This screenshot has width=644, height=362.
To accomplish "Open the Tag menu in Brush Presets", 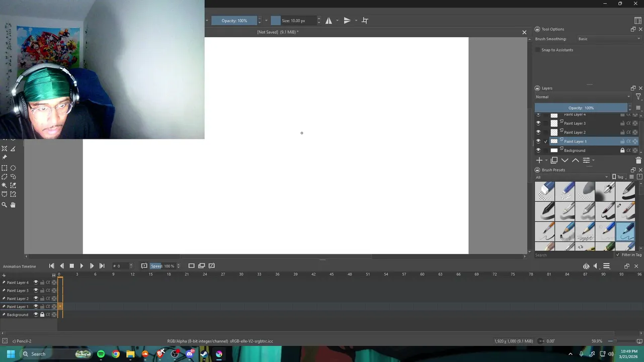I will [x=620, y=177].
